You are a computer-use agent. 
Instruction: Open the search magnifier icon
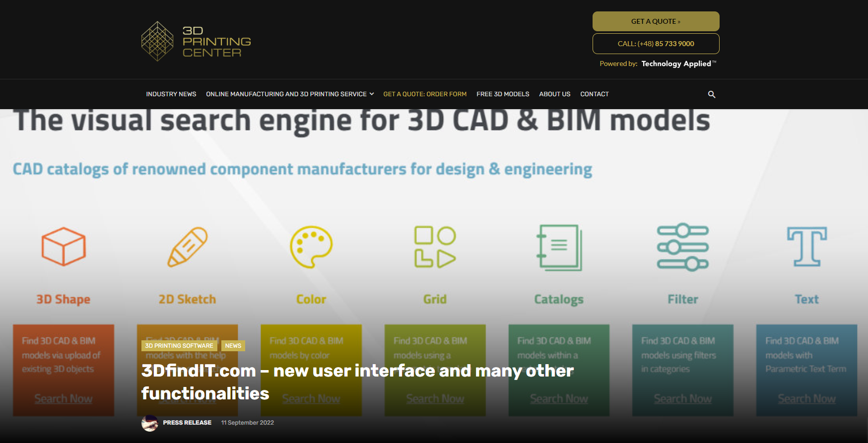click(x=711, y=94)
